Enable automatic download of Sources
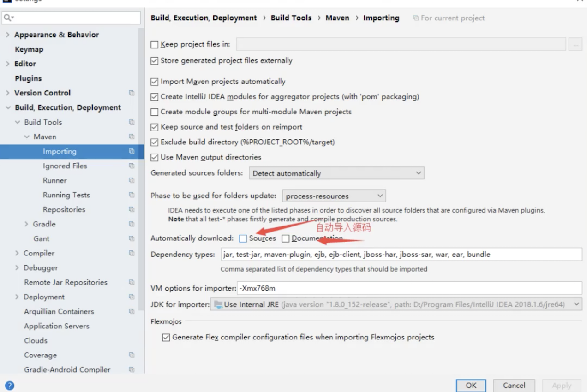The width and height of the screenshot is (587, 392). (x=243, y=238)
